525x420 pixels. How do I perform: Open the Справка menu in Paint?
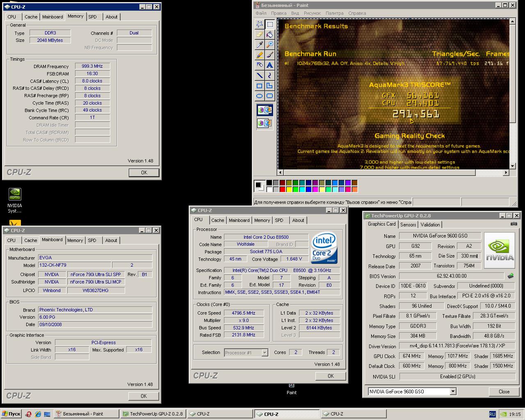pos(357,13)
